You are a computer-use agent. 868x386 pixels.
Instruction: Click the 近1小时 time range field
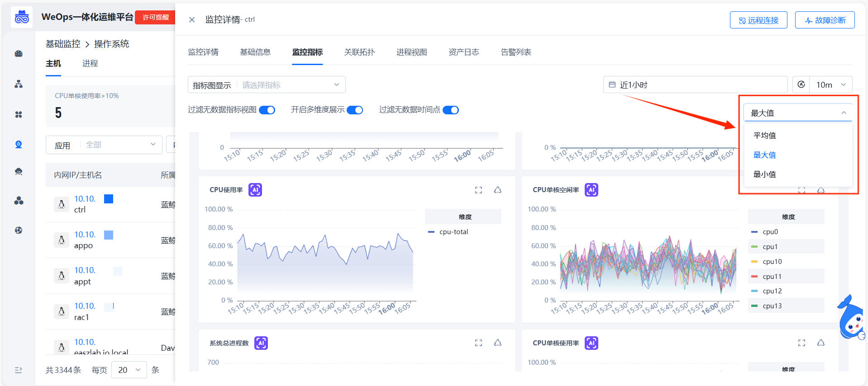tap(695, 85)
